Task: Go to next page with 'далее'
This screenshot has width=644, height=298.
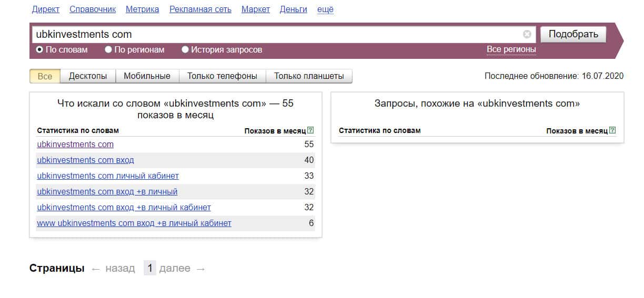Action: point(175,269)
